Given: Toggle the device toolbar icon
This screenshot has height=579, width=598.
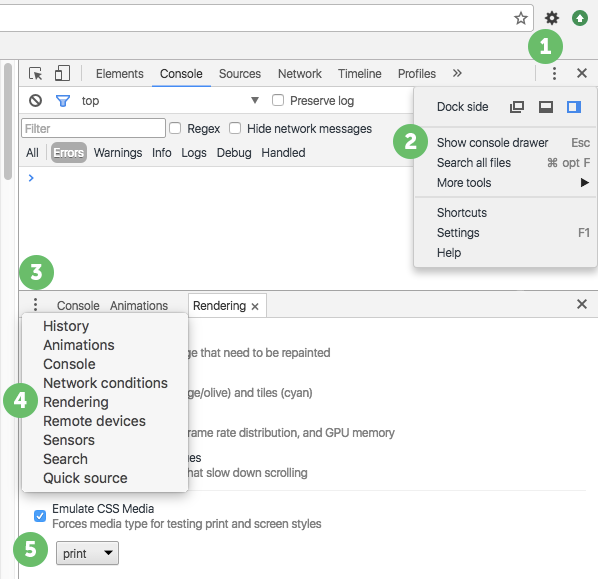Looking at the screenshot, I should coord(62,73).
